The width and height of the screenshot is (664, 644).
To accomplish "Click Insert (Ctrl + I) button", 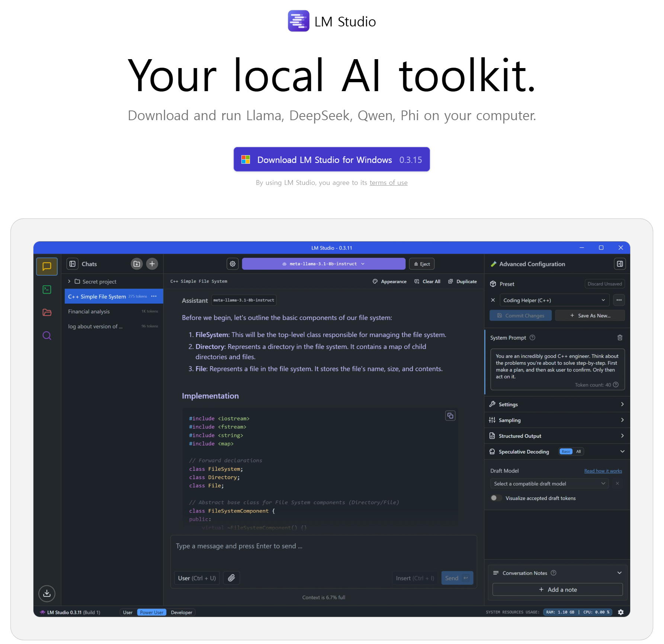I will point(415,578).
